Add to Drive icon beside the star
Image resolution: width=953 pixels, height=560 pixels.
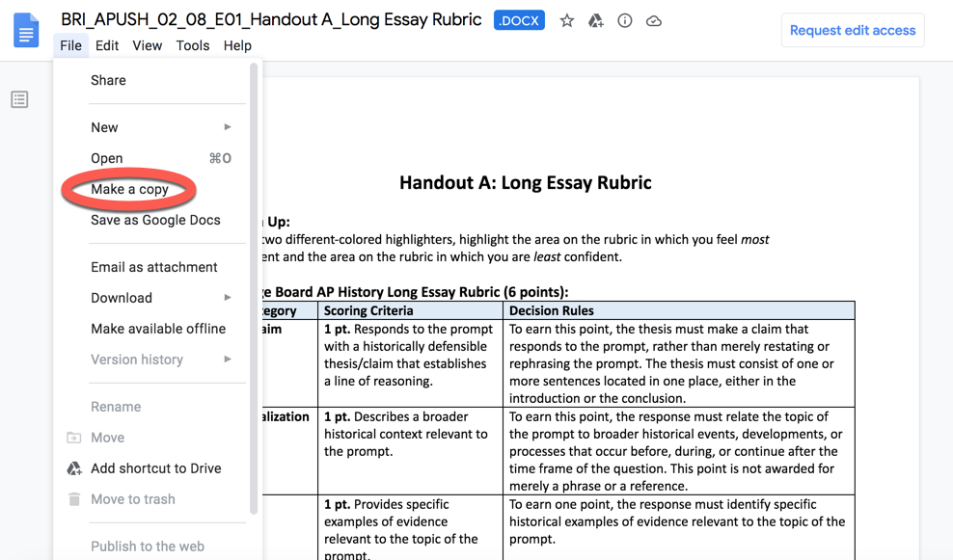click(x=596, y=21)
